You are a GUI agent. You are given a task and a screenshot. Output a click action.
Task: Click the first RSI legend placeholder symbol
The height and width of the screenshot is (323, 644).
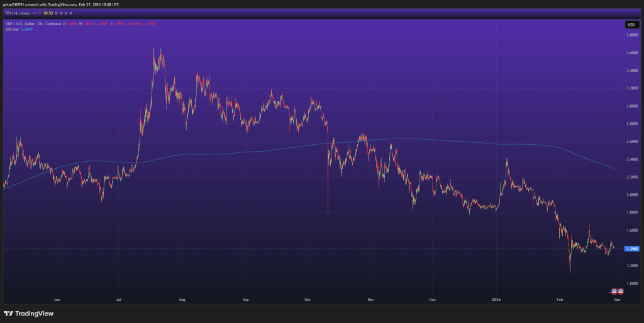56,13
